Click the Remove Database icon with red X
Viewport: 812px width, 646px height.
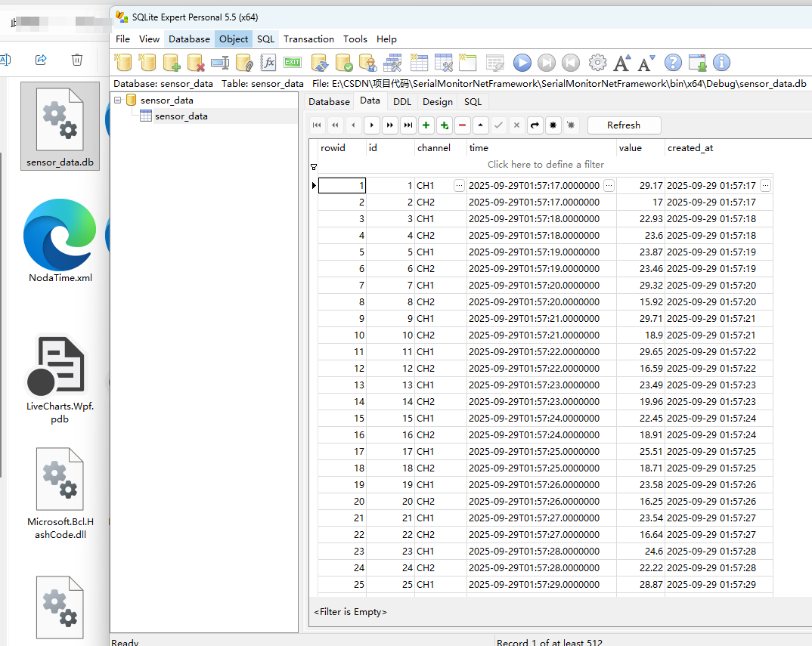(196, 63)
